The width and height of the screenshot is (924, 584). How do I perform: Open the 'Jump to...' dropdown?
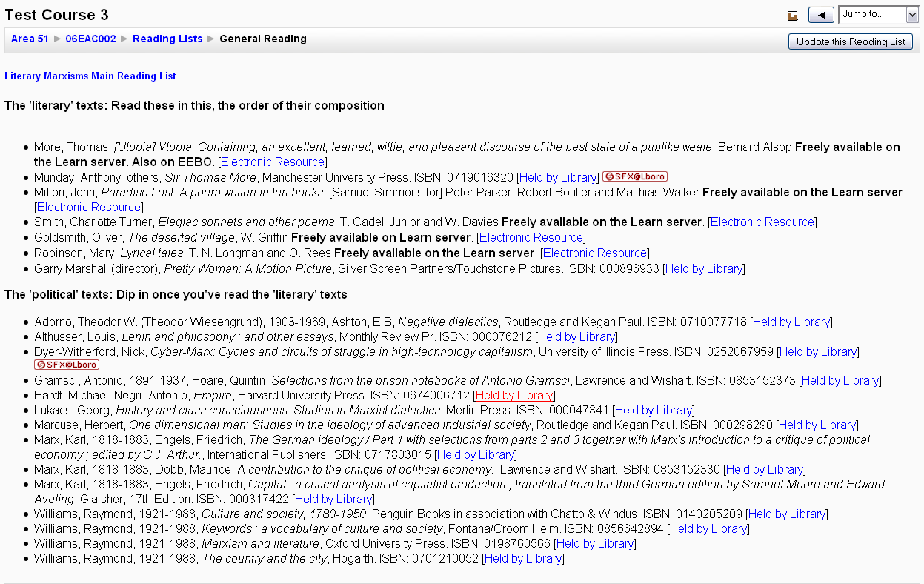tap(878, 15)
